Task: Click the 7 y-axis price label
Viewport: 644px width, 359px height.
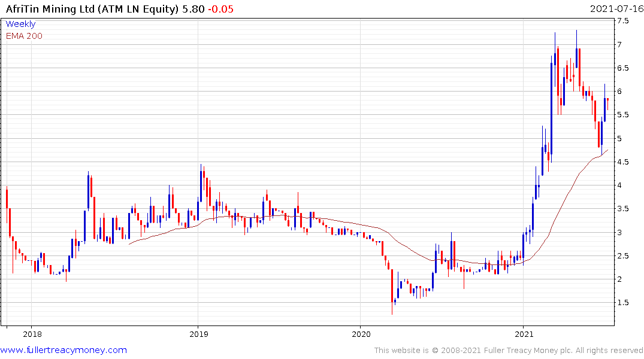Action: pos(619,44)
